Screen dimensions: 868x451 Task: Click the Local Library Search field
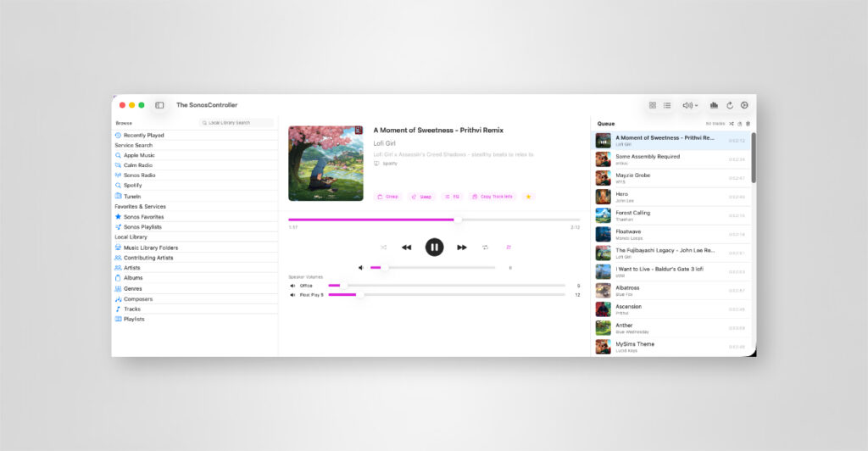[x=238, y=123]
